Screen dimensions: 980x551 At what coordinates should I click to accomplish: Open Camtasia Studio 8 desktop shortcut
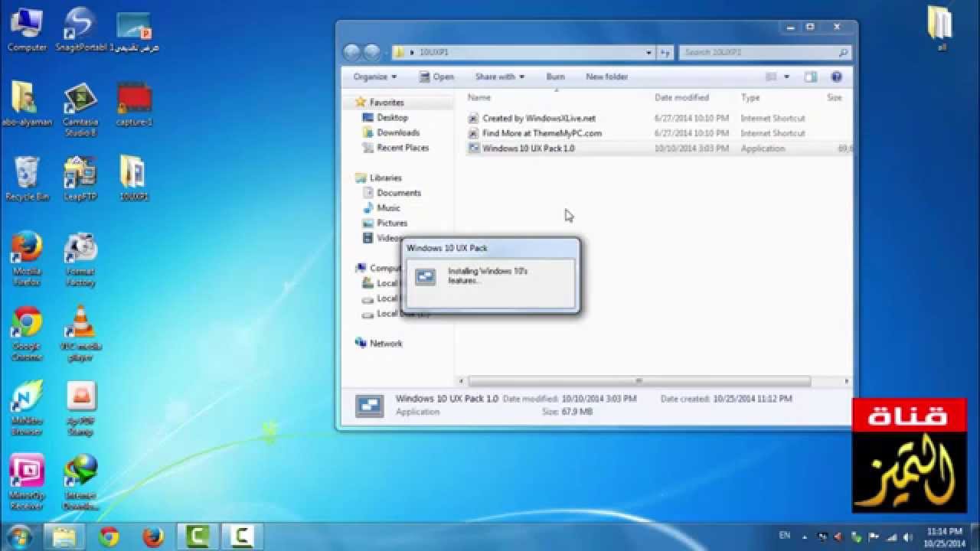click(80, 109)
